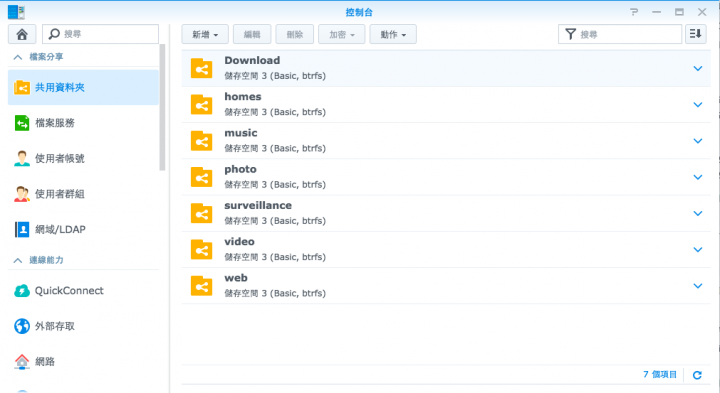Click the sort order icon button
This screenshot has width=720, height=393.
(696, 34)
